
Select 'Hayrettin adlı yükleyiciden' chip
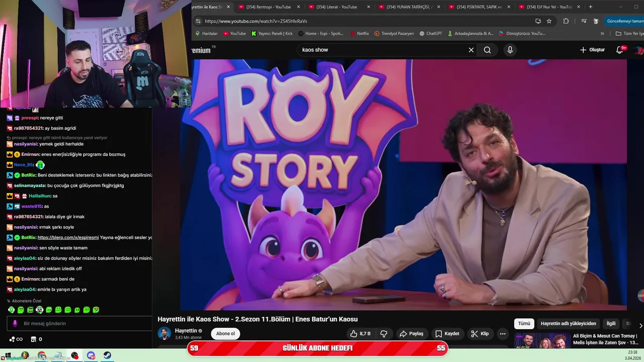pyautogui.click(x=568, y=324)
